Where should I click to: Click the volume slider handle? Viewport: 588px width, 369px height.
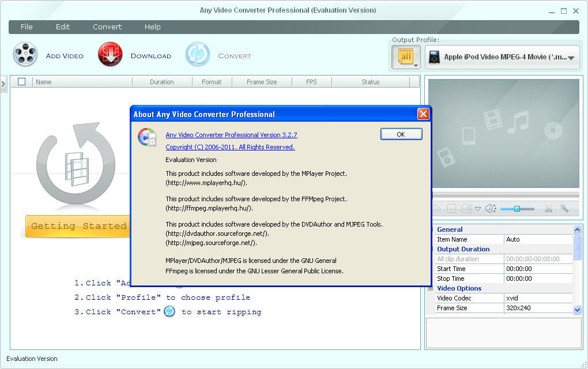click(x=517, y=209)
